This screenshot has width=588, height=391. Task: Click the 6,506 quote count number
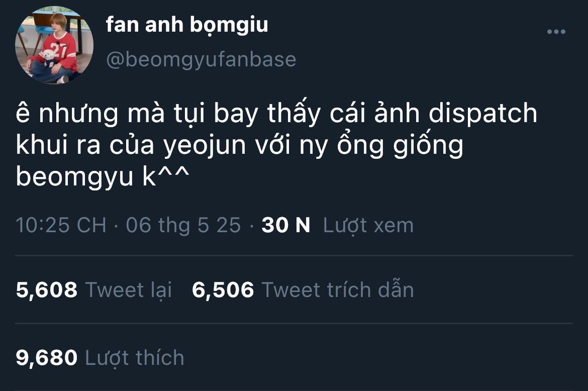pos(223,290)
